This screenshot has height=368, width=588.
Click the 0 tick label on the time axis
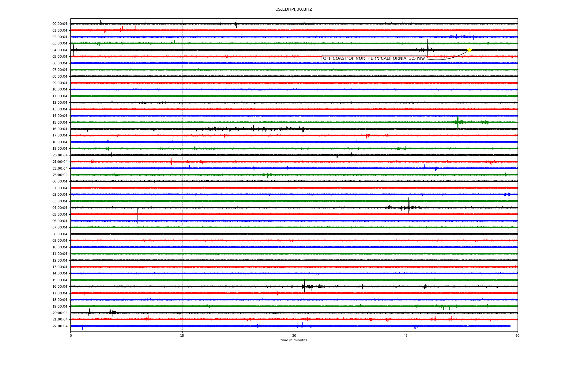pos(71,335)
